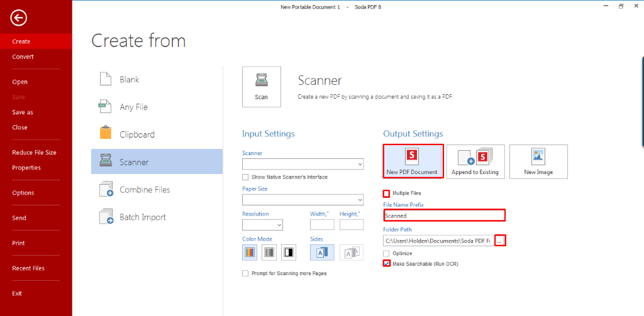Click the Width input field
Image resolution: width=644 pixels, height=316 pixels.
(x=322, y=225)
